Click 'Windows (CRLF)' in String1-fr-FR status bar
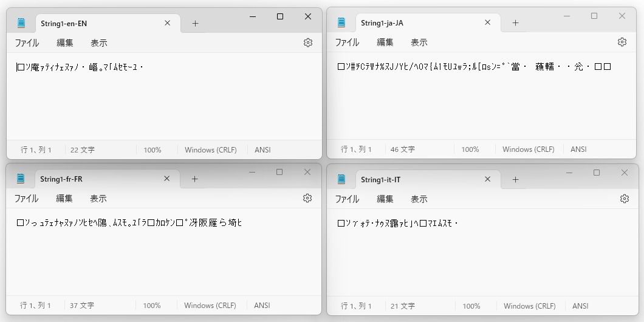 point(210,306)
